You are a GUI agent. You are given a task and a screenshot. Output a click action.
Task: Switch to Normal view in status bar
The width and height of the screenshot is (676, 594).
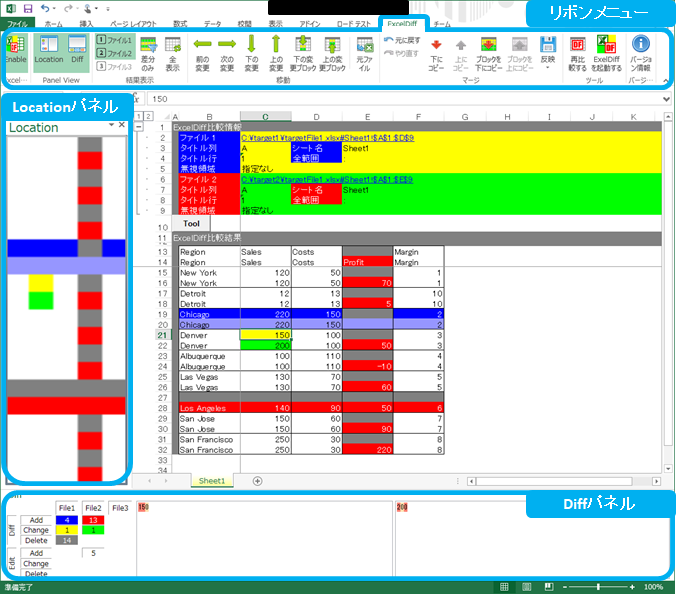(x=504, y=587)
